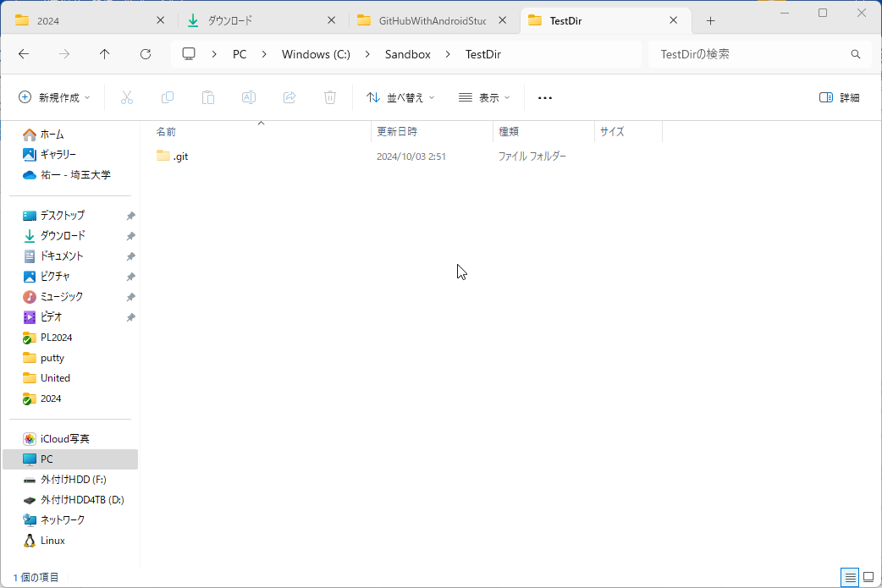Click the Paste clipboard icon
Screen dimensions: 882x588
pyautogui.click(x=208, y=97)
